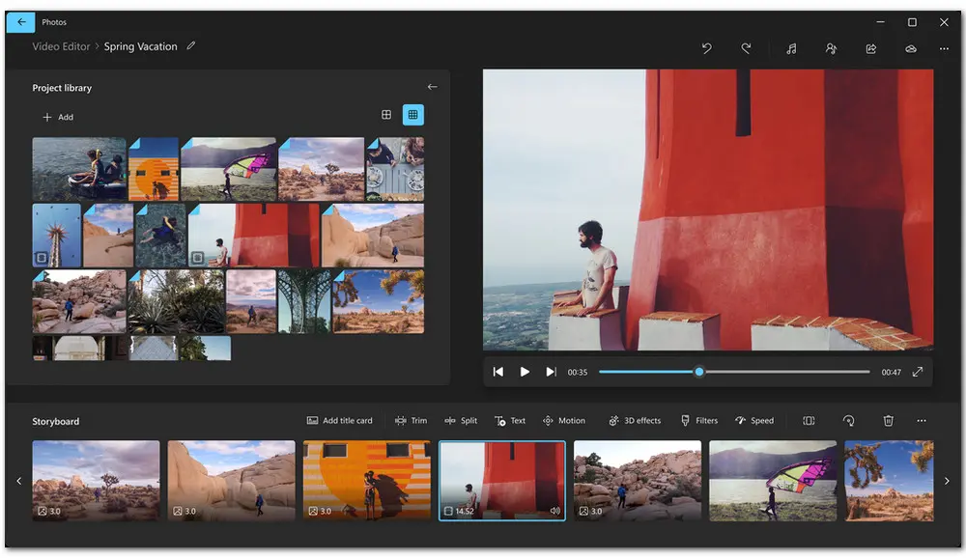This screenshot has height=560, width=966.
Task: Apply Motion to the selected clip
Action: tap(564, 420)
